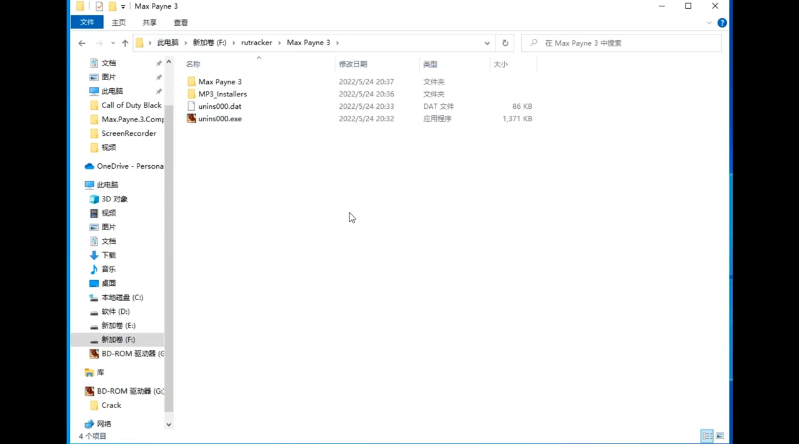This screenshot has height=444, width=799.
Task: Select the 此电脑 tree root node
Action: pyautogui.click(x=107, y=185)
